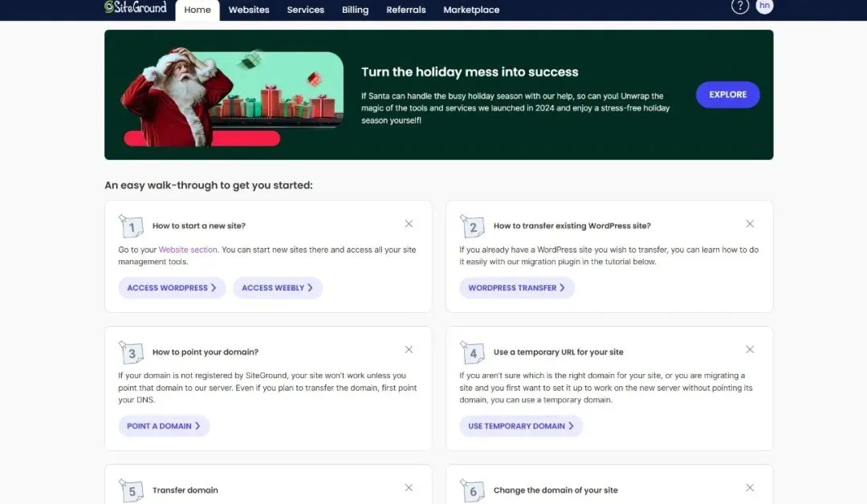Click the ACCESS WORDPRESS button

click(x=172, y=288)
